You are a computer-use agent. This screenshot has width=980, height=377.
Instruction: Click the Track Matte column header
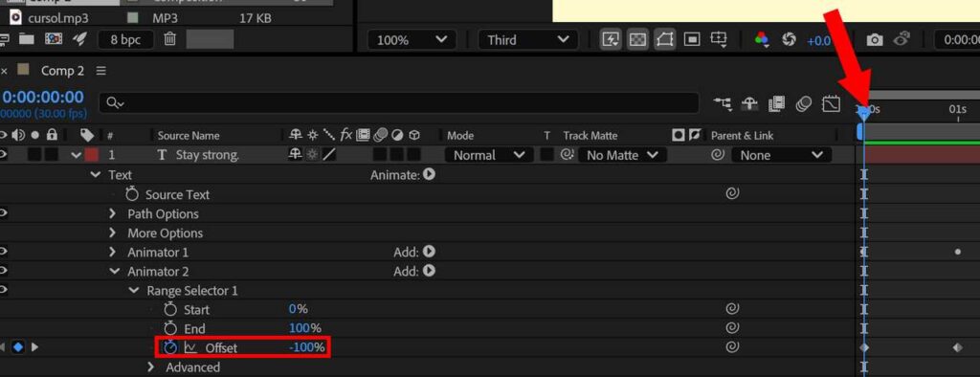click(590, 136)
